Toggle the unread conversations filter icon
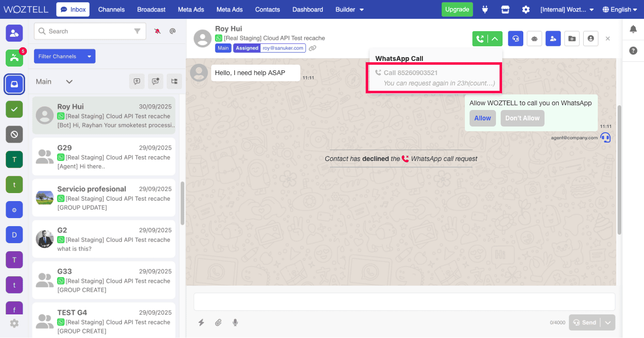 click(x=156, y=81)
